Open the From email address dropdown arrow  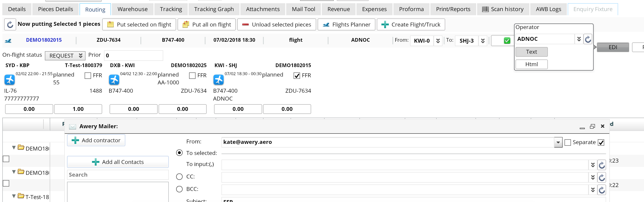click(558, 143)
